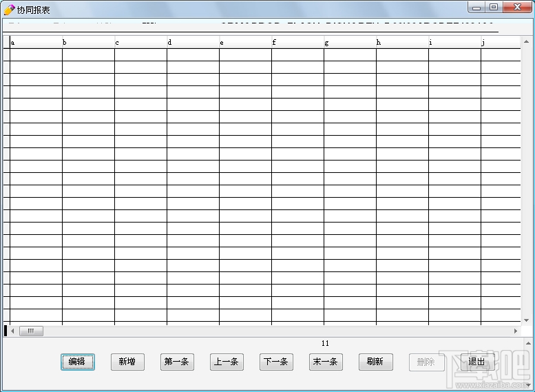Click the record count 11 label
Screen dimensions: 535x392
tap(325, 343)
